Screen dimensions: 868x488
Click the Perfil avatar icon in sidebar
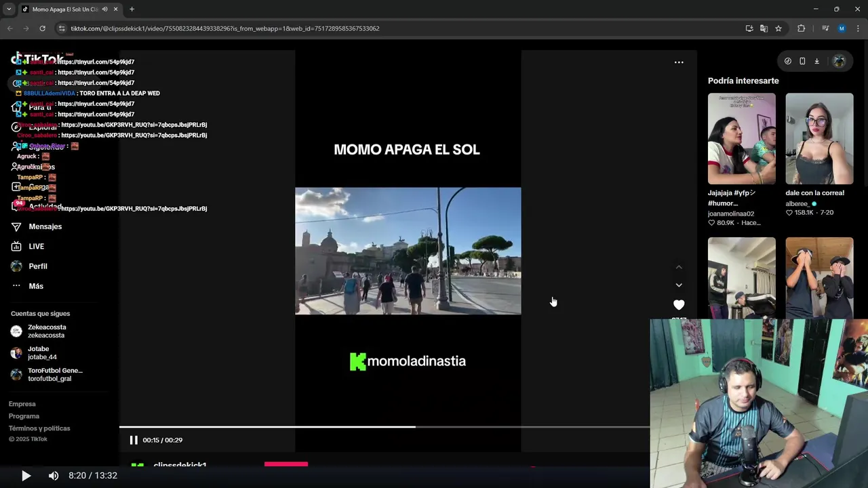pos(16,266)
